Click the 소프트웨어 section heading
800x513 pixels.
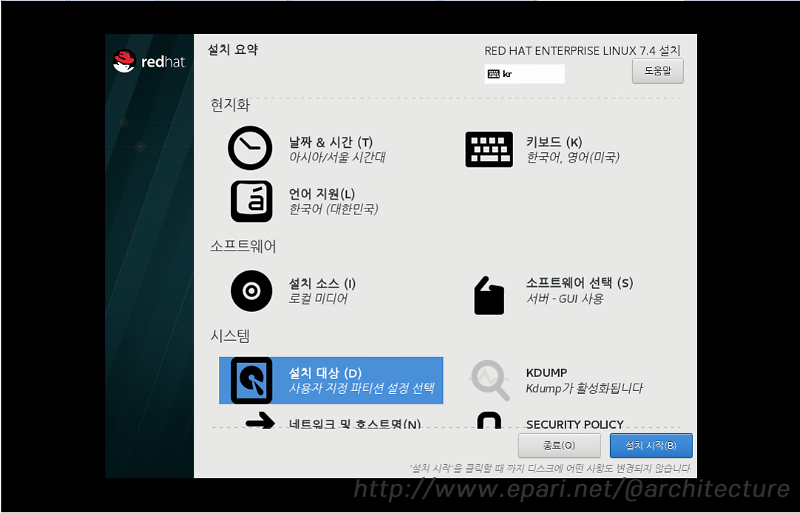point(243,247)
